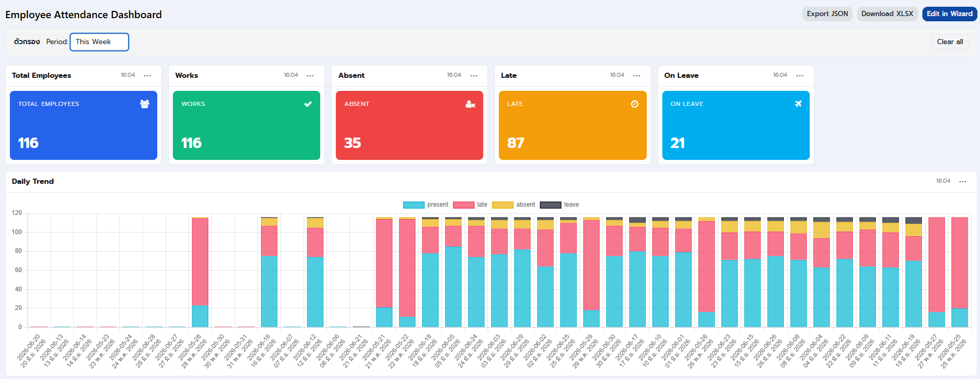The width and height of the screenshot is (980, 379).
Task: Click the Late count 87
Action: point(515,143)
